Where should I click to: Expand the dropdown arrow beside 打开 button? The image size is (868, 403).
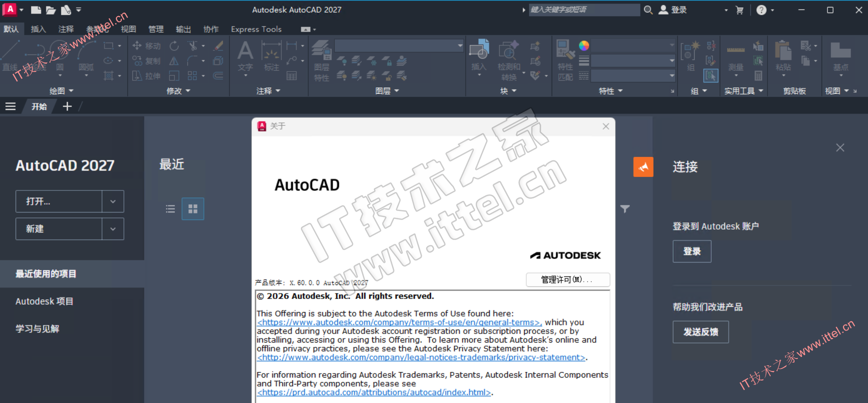[113, 201]
